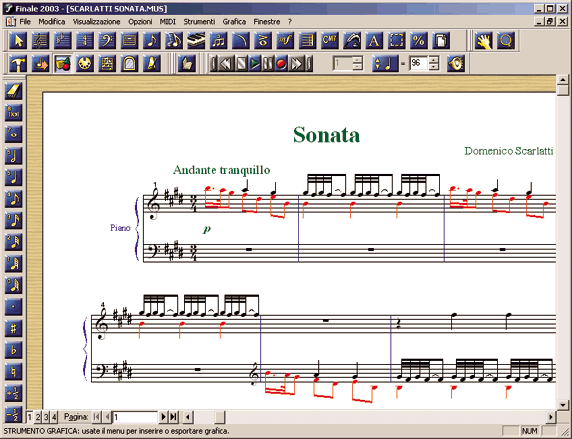The width and height of the screenshot is (572, 439).
Task: Select the Clef tool with bass clef icon
Action: point(107,41)
